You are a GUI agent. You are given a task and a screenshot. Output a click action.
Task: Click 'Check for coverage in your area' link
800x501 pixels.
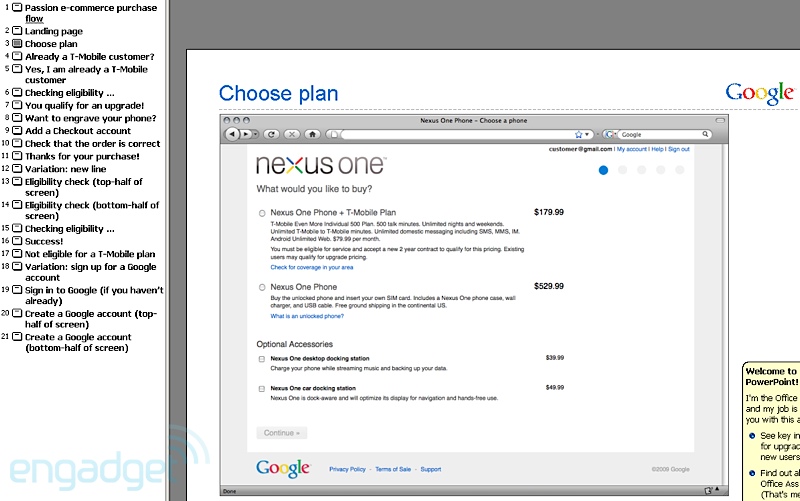(x=311, y=267)
